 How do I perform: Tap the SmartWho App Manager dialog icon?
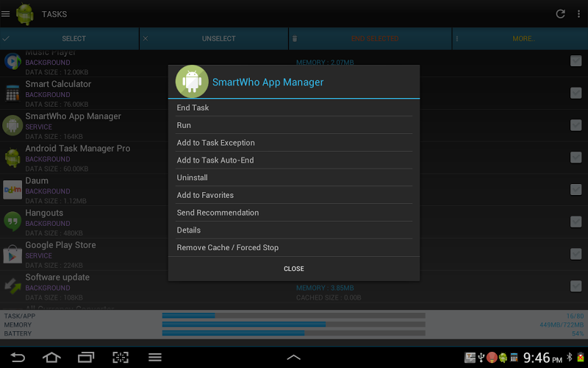point(192,82)
